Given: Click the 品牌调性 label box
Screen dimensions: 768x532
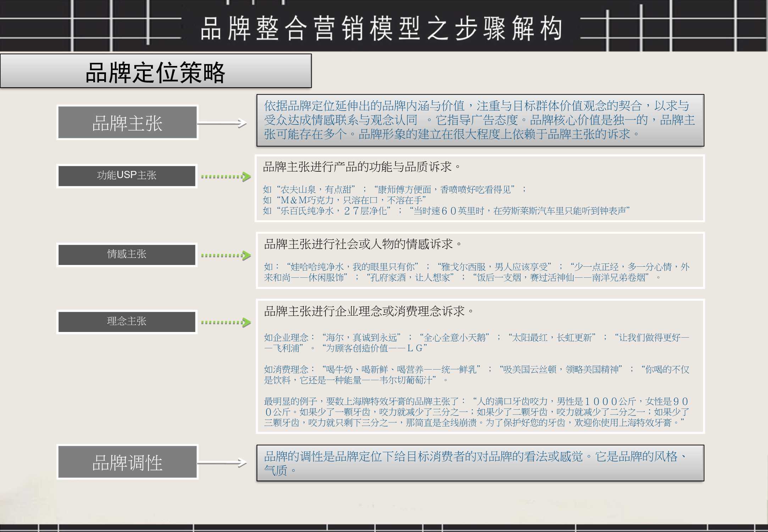Looking at the screenshot, I should point(127,462).
